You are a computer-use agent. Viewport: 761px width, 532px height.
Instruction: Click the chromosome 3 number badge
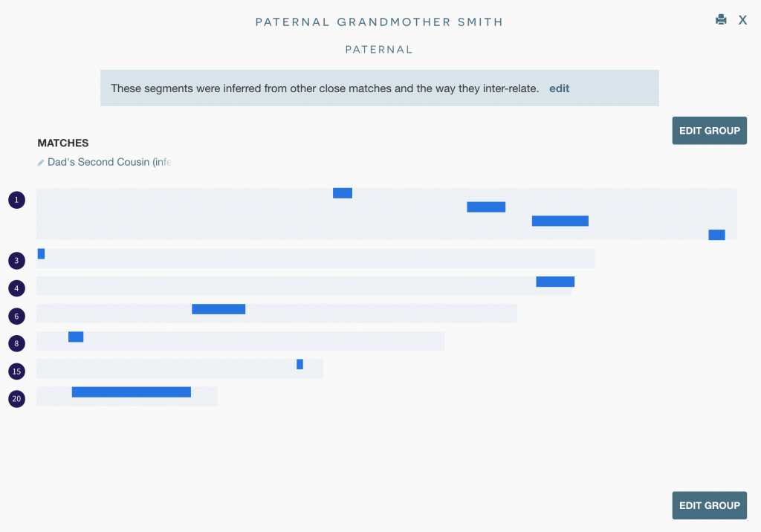click(x=16, y=261)
